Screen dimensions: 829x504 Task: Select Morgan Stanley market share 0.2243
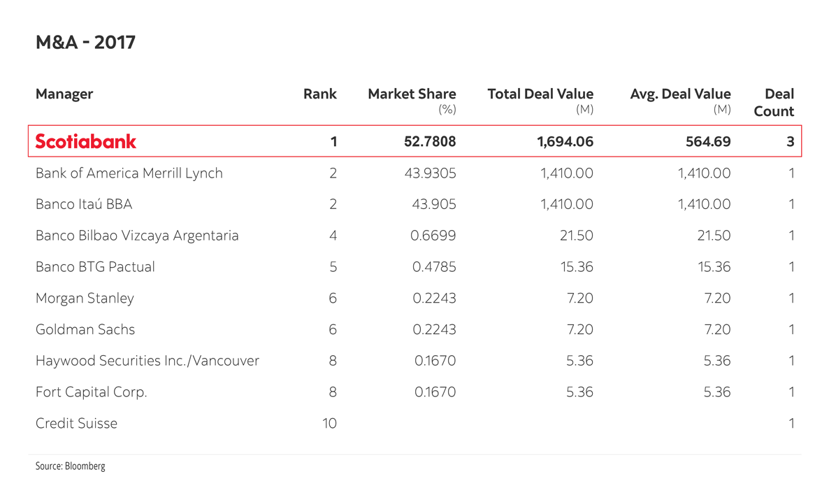point(434,298)
